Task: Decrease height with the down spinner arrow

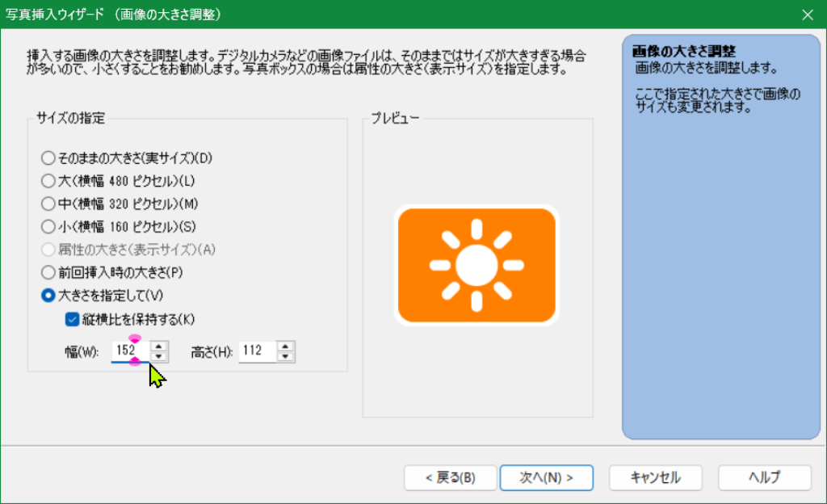Action: (x=286, y=356)
